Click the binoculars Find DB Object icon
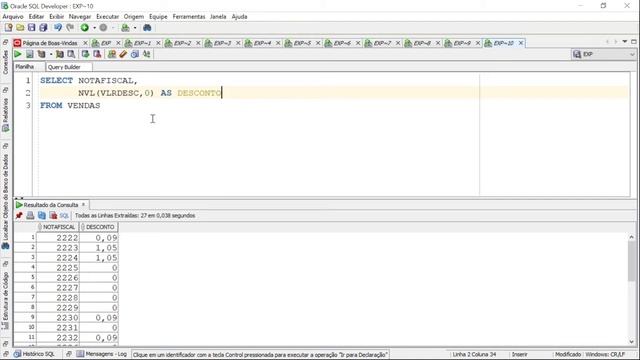This screenshot has height=360, width=640. click(x=147, y=28)
